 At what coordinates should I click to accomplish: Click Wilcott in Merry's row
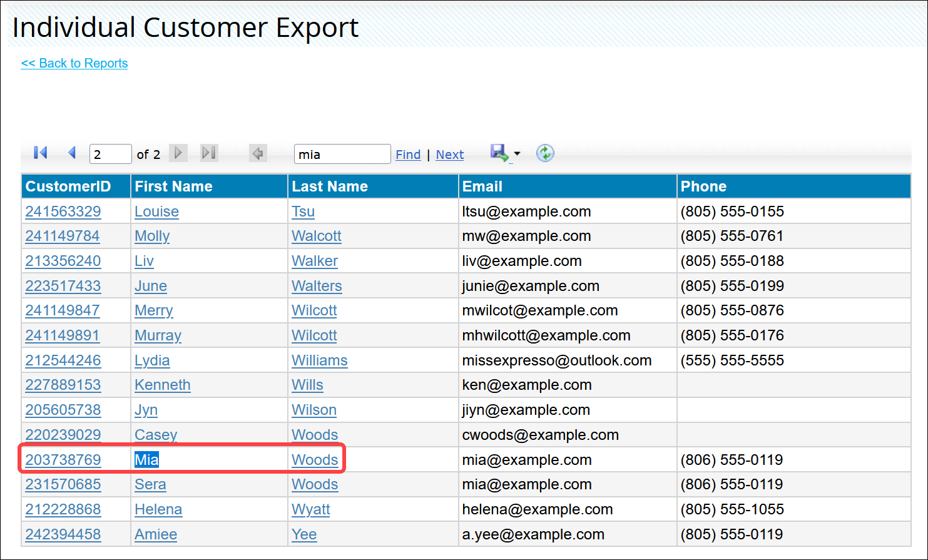click(x=315, y=310)
